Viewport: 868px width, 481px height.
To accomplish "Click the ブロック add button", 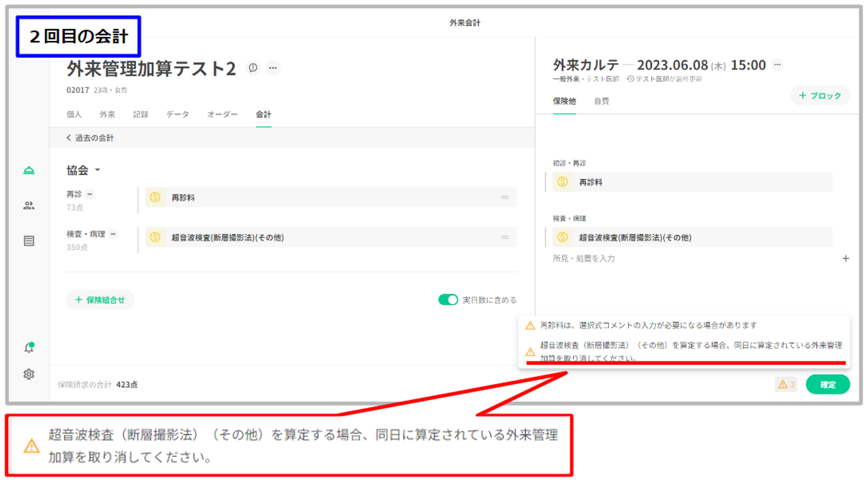I will tap(820, 96).
